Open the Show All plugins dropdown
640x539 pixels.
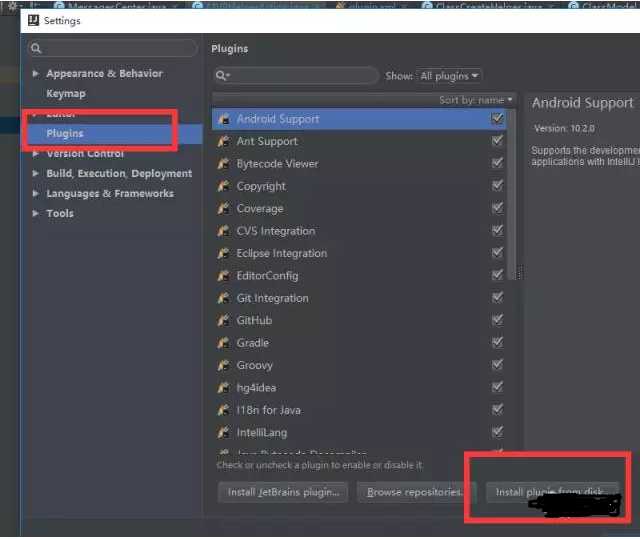coord(449,76)
